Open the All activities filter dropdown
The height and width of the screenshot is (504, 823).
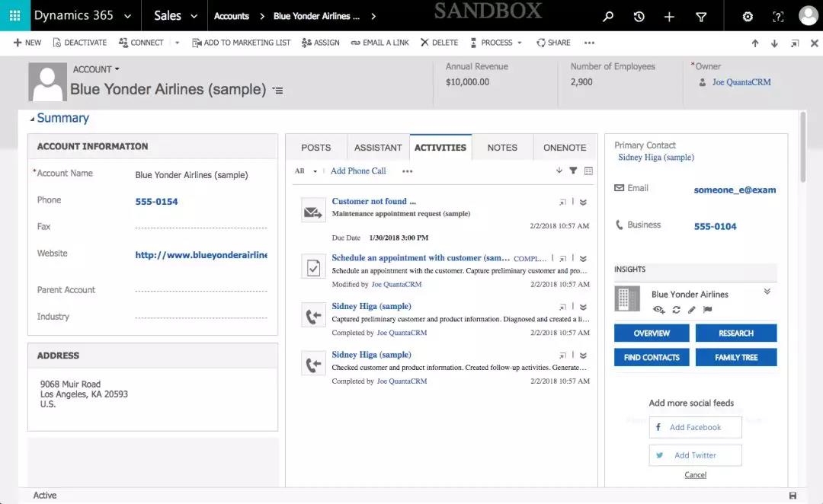tap(306, 171)
